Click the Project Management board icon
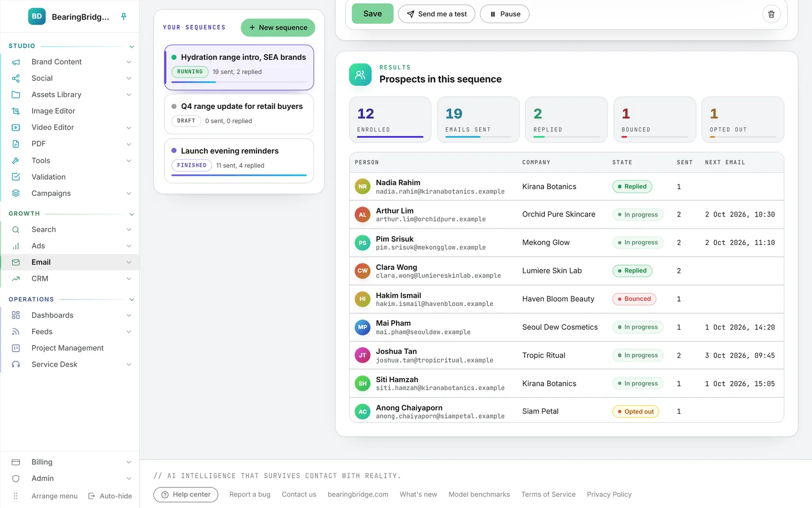 click(16, 348)
